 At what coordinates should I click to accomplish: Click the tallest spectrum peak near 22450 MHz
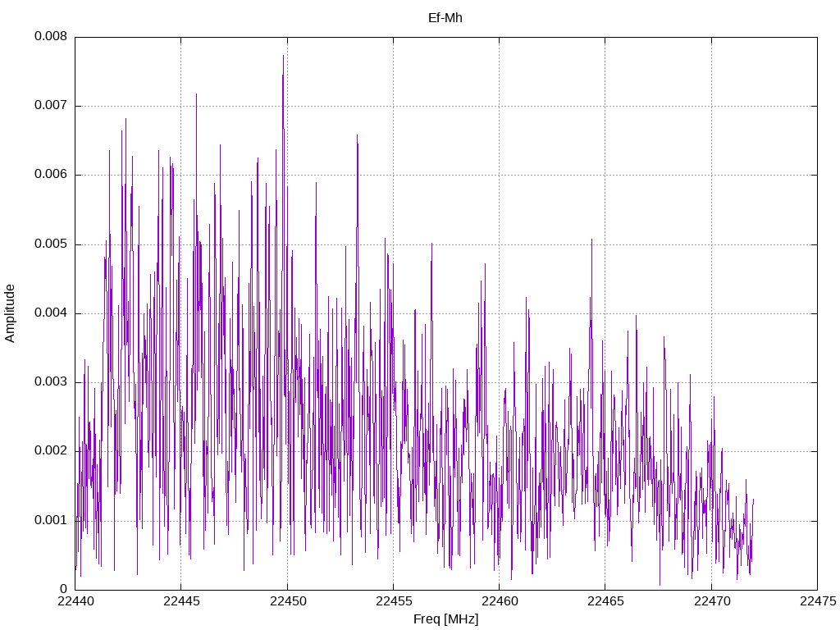(283, 57)
